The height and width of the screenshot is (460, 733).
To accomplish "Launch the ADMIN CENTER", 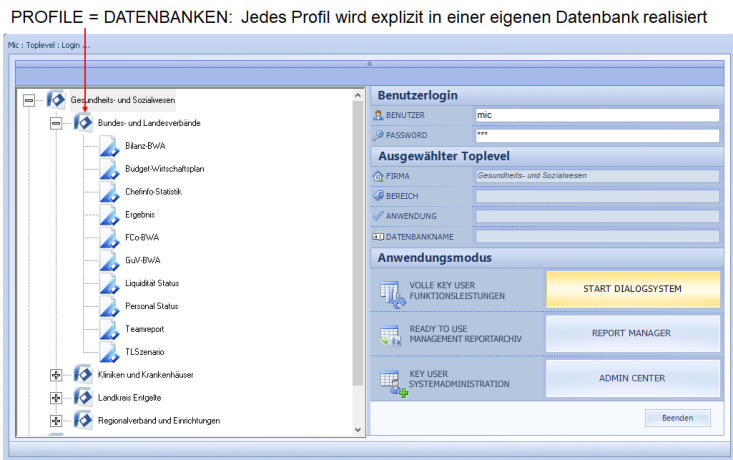I will 632,379.
